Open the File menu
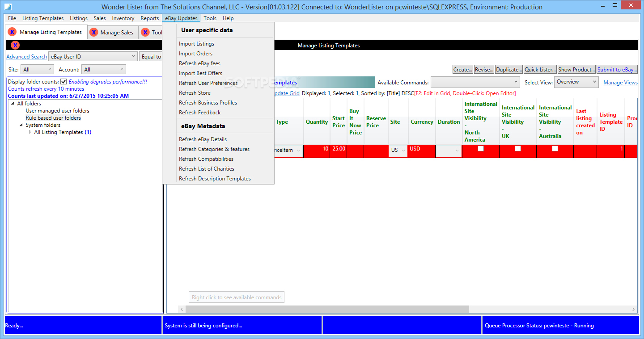Image resolution: width=644 pixels, height=339 pixels. pos(12,18)
